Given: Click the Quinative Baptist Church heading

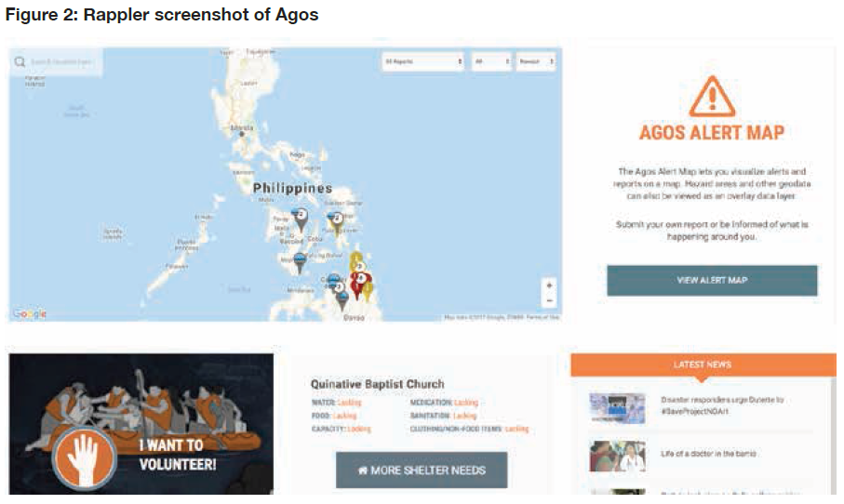Looking at the screenshot, I should click(377, 383).
